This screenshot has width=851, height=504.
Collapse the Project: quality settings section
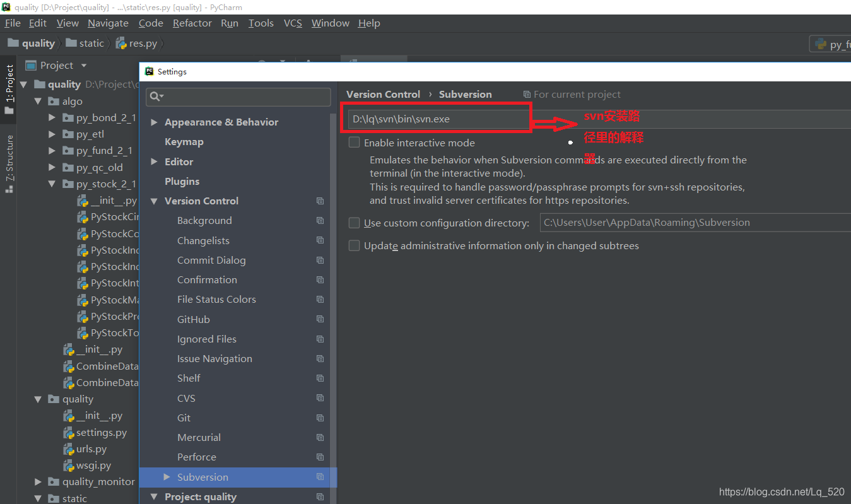pyautogui.click(x=154, y=497)
